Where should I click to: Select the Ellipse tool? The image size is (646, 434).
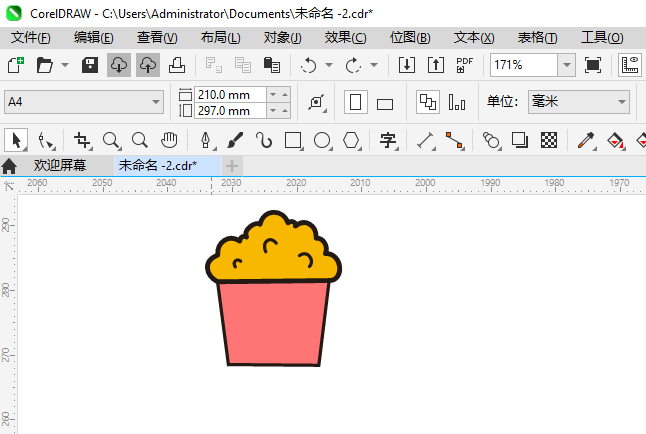tap(322, 140)
